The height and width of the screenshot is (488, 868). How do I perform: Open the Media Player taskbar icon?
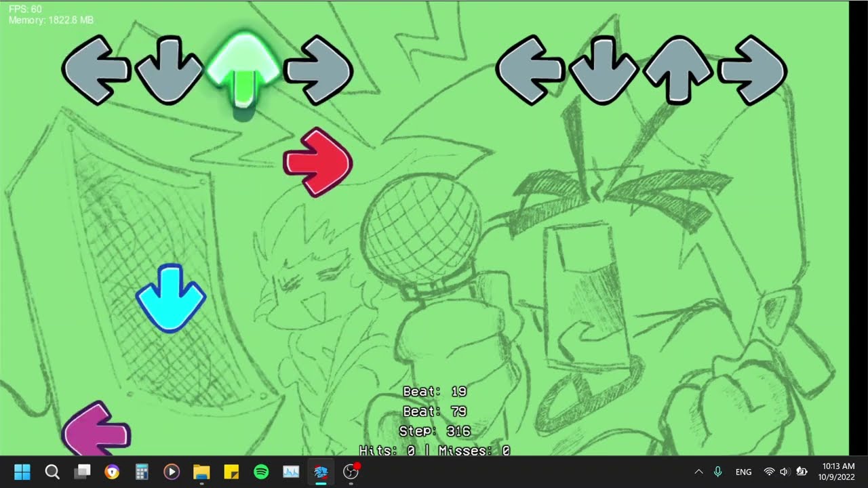pos(172,472)
